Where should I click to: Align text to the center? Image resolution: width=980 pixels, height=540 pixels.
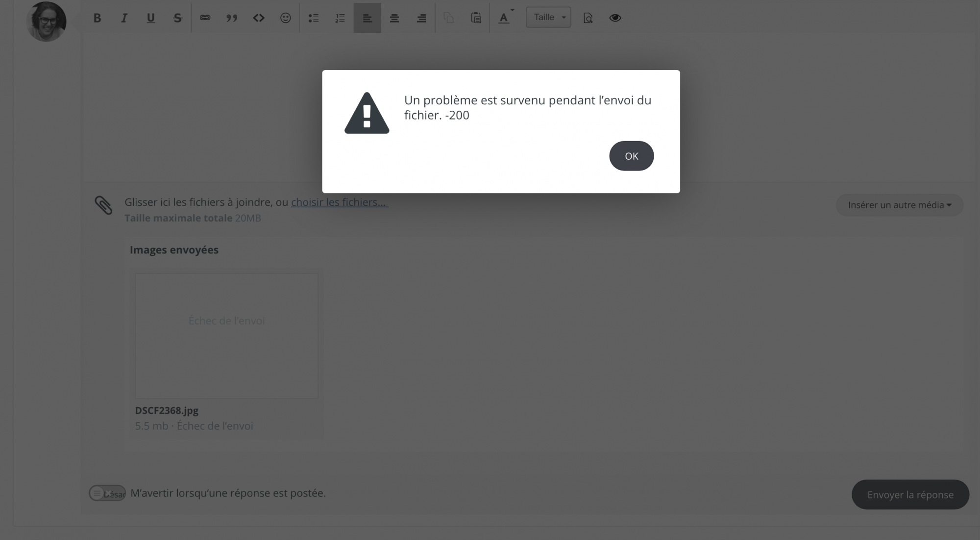394,18
